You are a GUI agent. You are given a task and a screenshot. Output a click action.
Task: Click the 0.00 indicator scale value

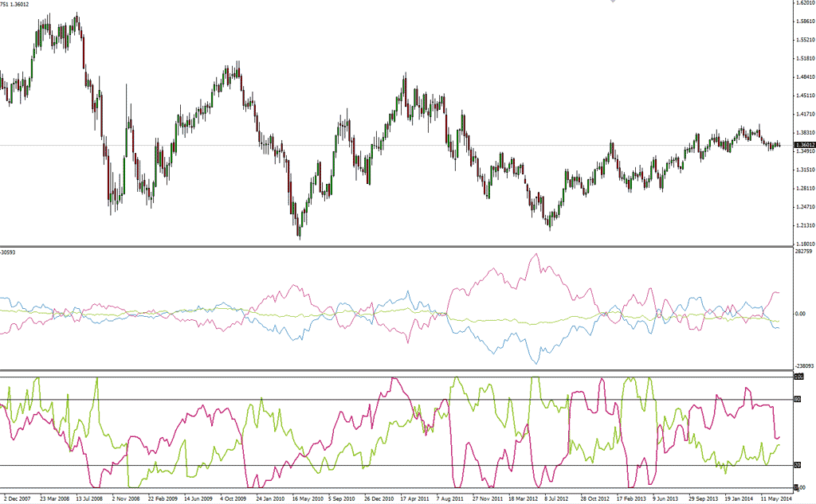point(801,314)
